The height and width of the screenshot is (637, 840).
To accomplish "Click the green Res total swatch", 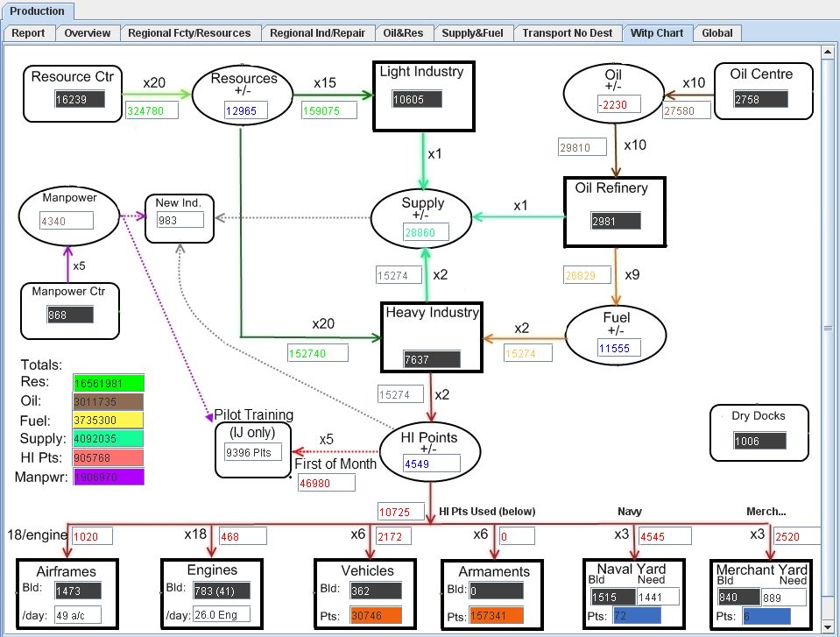I will 109,383.
